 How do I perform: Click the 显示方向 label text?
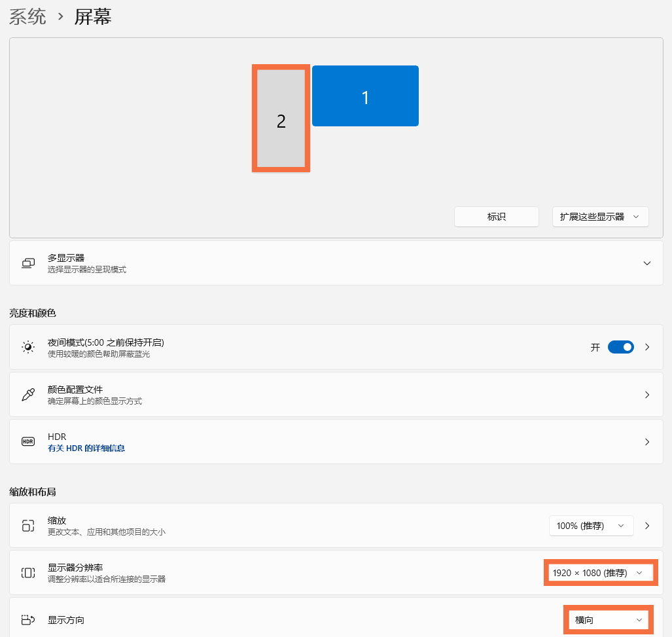coord(66,620)
